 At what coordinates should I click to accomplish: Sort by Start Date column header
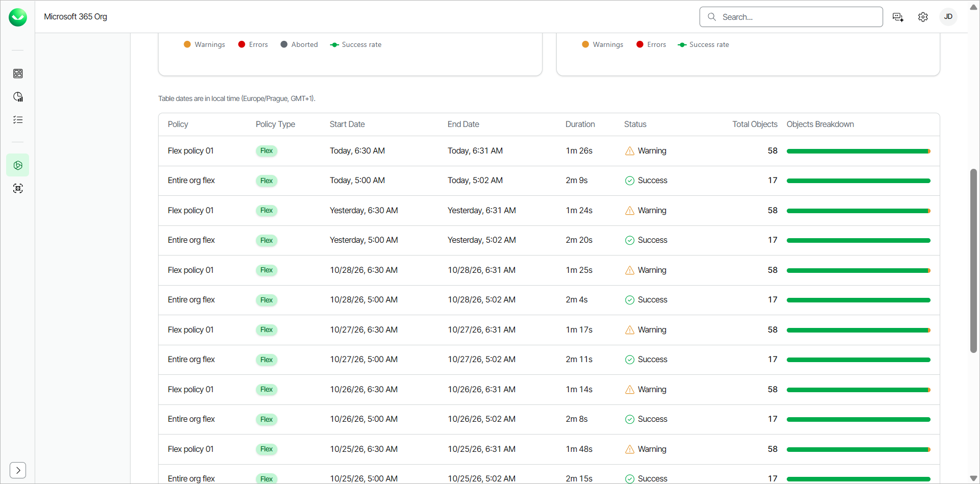[x=347, y=124]
